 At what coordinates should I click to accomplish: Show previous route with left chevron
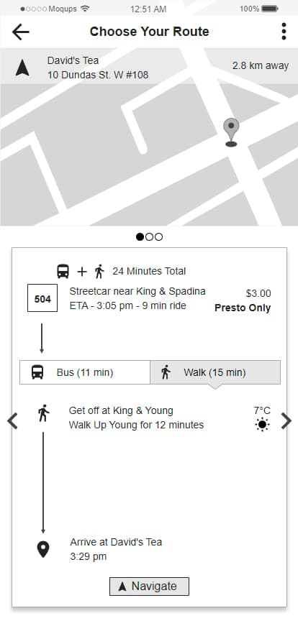point(12,421)
